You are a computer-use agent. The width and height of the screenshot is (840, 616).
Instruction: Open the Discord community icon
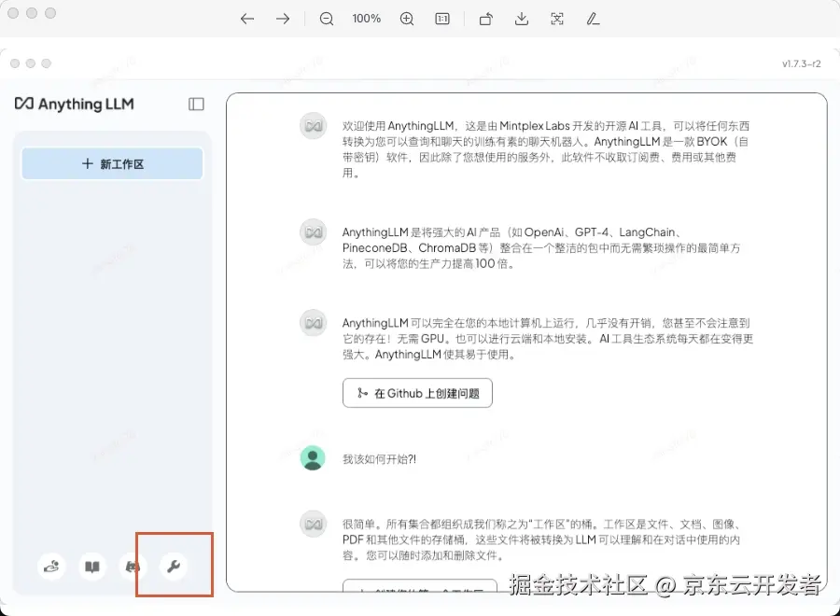[133, 566]
